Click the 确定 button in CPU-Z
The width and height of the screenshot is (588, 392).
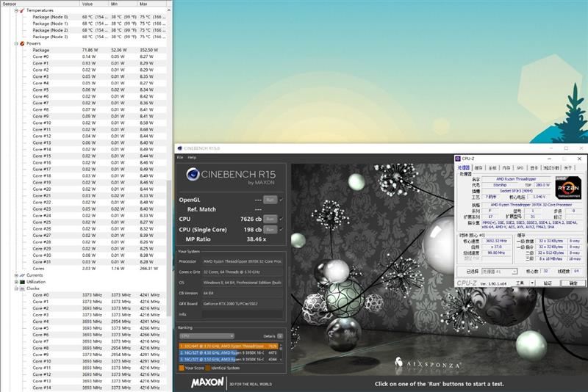[x=573, y=283]
